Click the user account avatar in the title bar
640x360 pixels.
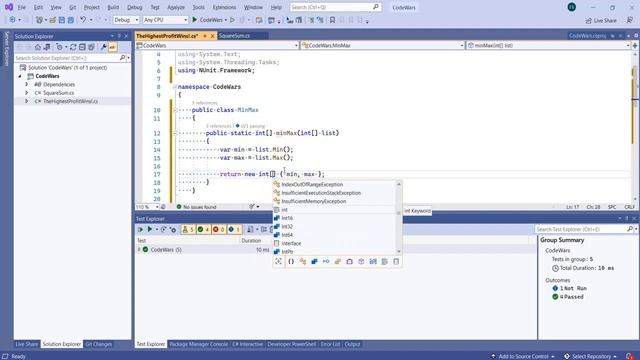(x=572, y=7)
